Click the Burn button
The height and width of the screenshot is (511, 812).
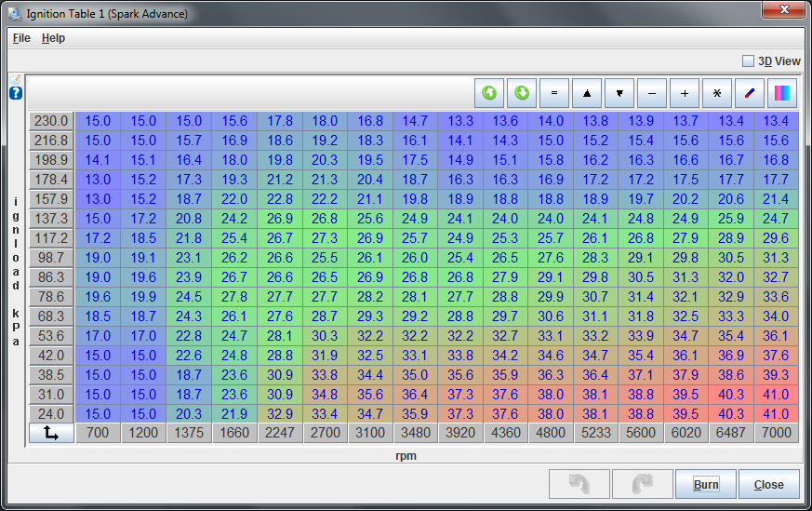(x=706, y=484)
